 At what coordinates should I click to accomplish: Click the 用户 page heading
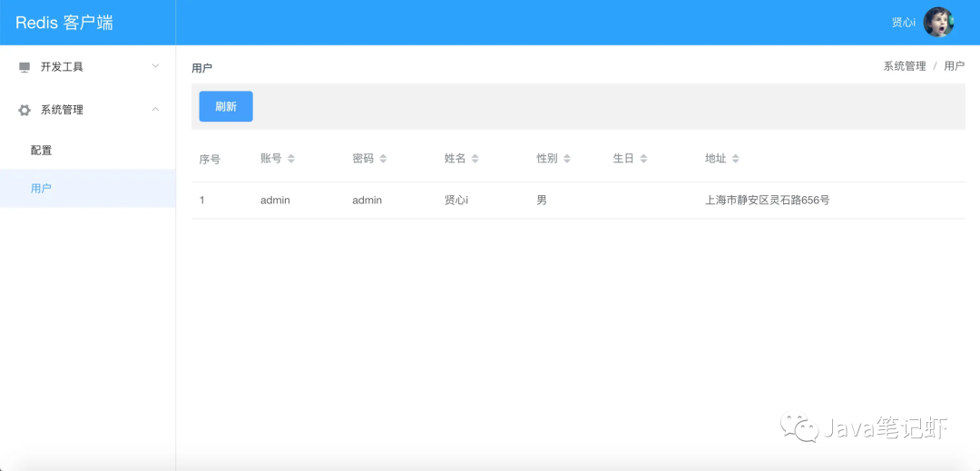pyautogui.click(x=201, y=68)
